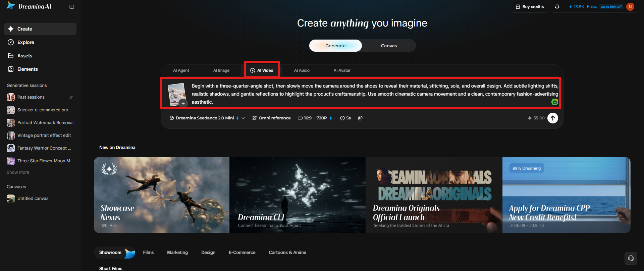Screen dimensions: 644x271
Task: Open Assets in sidebar
Action: (x=40, y=56)
